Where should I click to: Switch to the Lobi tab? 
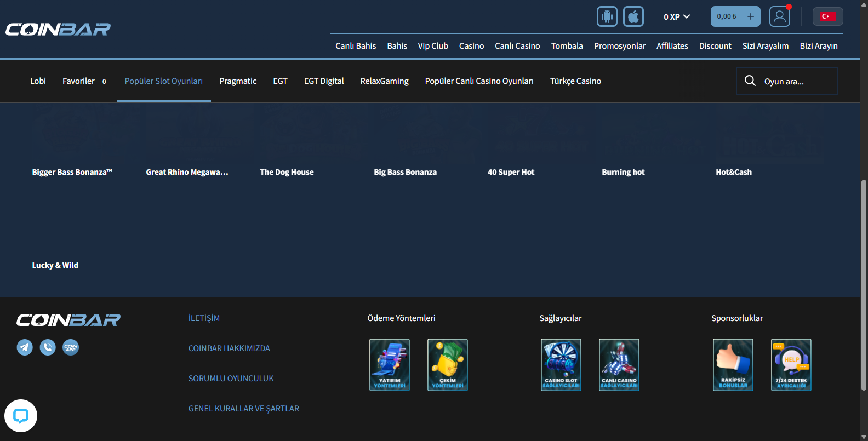(38, 81)
